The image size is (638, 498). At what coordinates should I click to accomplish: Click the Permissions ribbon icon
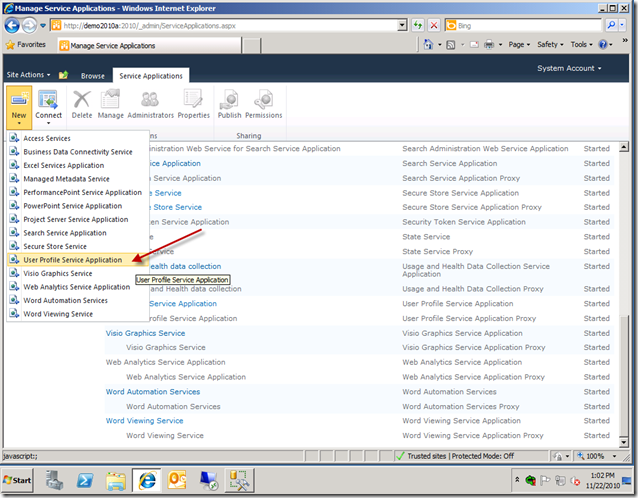pyautogui.click(x=264, y=105)
